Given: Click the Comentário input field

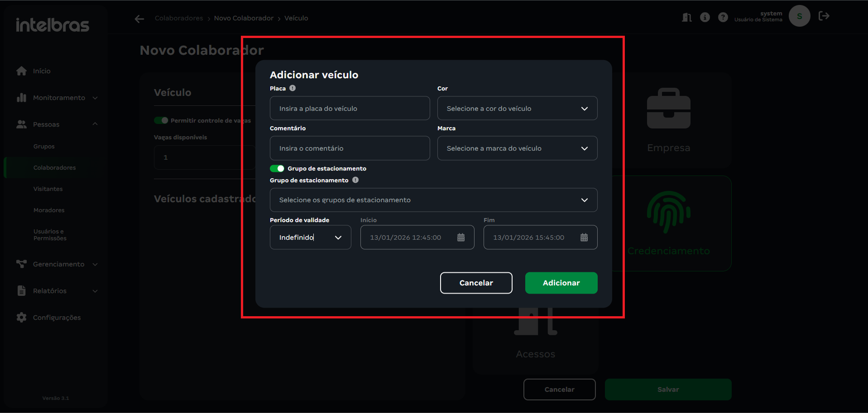Looking at the screenshot, I should (350, 148).
